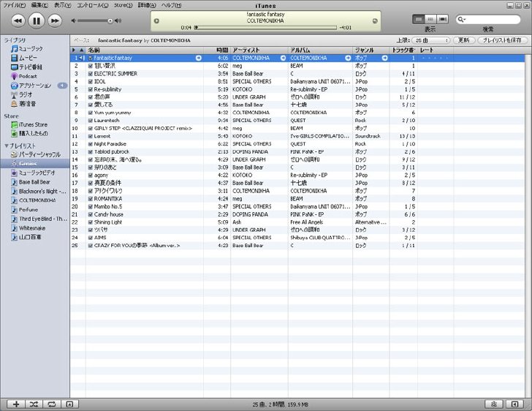The image size is (532, 411).
Task: Uncheck the Lament track checkbox
Action: [x=91, y=136]
